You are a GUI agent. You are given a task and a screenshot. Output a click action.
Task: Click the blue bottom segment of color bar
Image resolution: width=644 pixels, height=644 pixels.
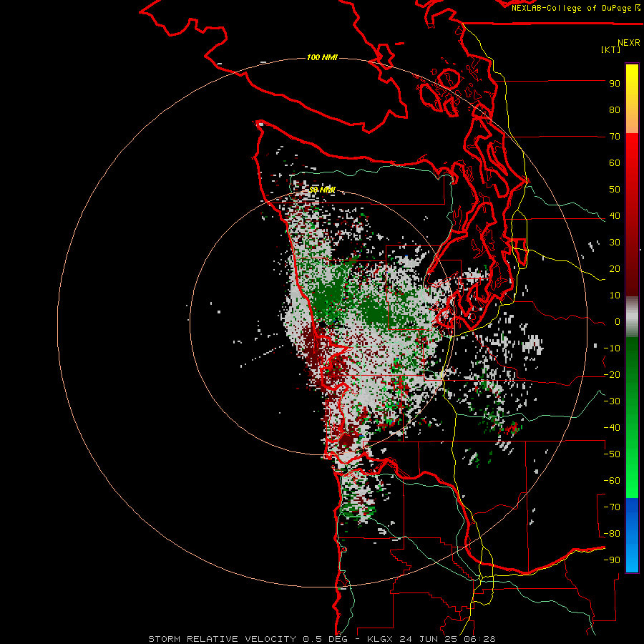pyautogui.click(x=632, y=535)
